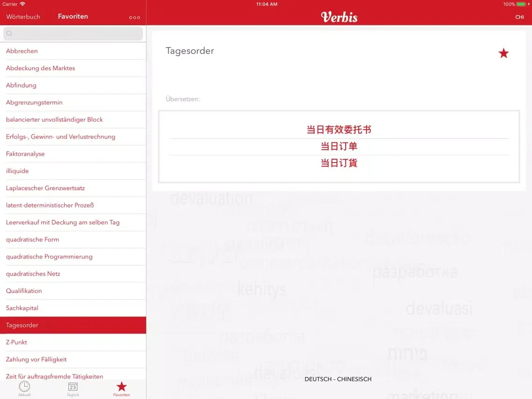Open the Abfindung entry
This screenshot has width=532, height=399.
click(73, 85)
